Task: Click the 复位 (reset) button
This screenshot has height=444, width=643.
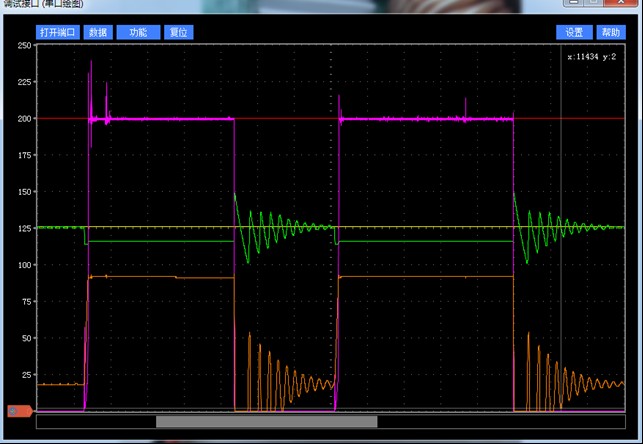Action: point(179,32)
